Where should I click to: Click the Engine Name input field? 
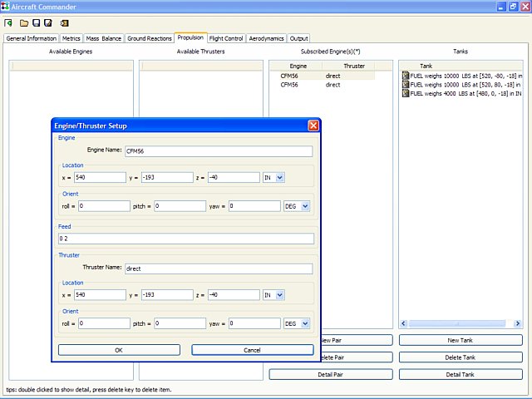click(x=219, y=151)
